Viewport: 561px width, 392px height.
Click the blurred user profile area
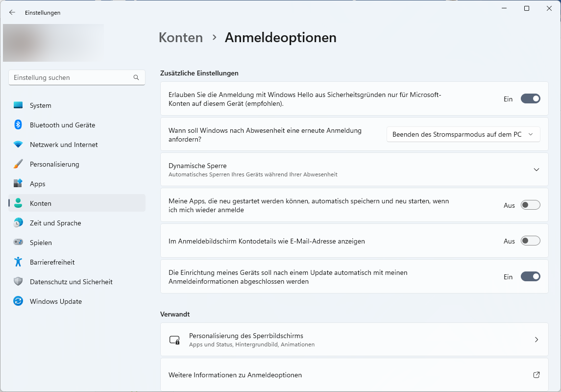(53, 43)
